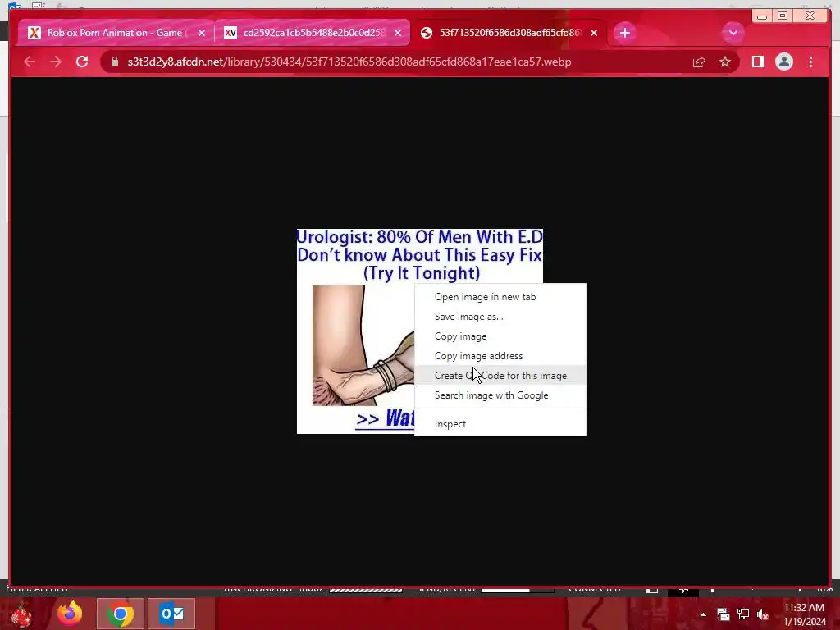Image resolution: width=840 pixels, height=630 pixels.
Task: Show hidden system tray icons
Action: pos(703,614)
